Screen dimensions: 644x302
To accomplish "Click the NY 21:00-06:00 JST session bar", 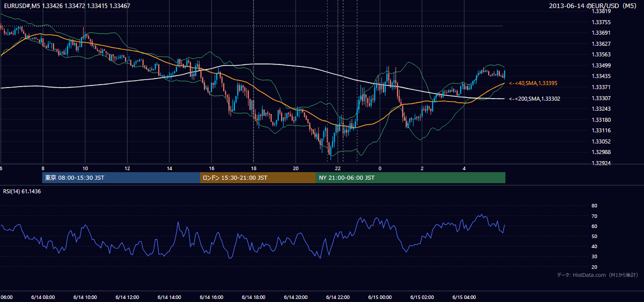I will point(411,178).
